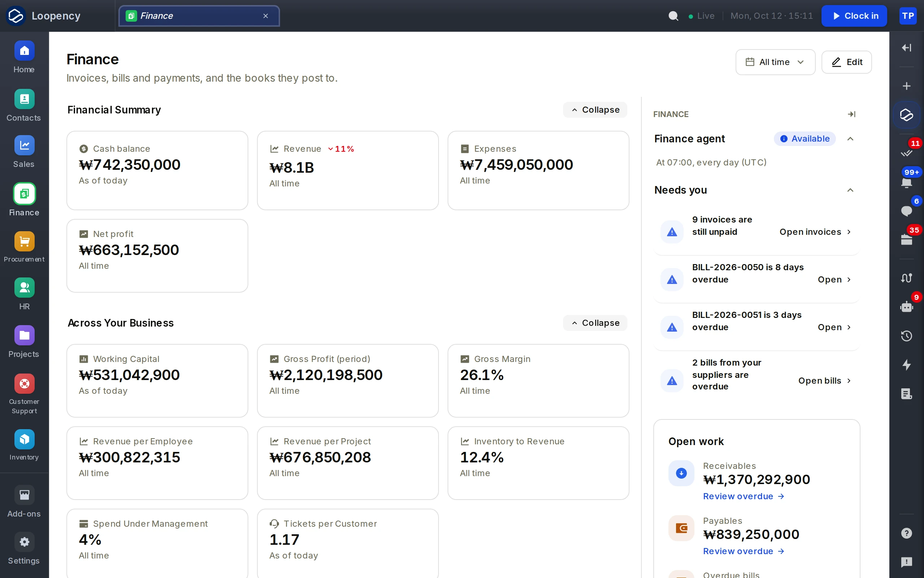
Task: Click Open bills link
Action: coord(824,381)
